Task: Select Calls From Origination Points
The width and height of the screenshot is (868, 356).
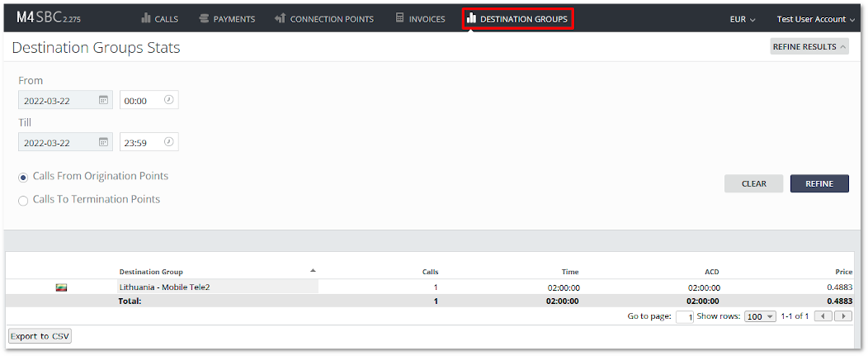Action: (x=23, y=178)
